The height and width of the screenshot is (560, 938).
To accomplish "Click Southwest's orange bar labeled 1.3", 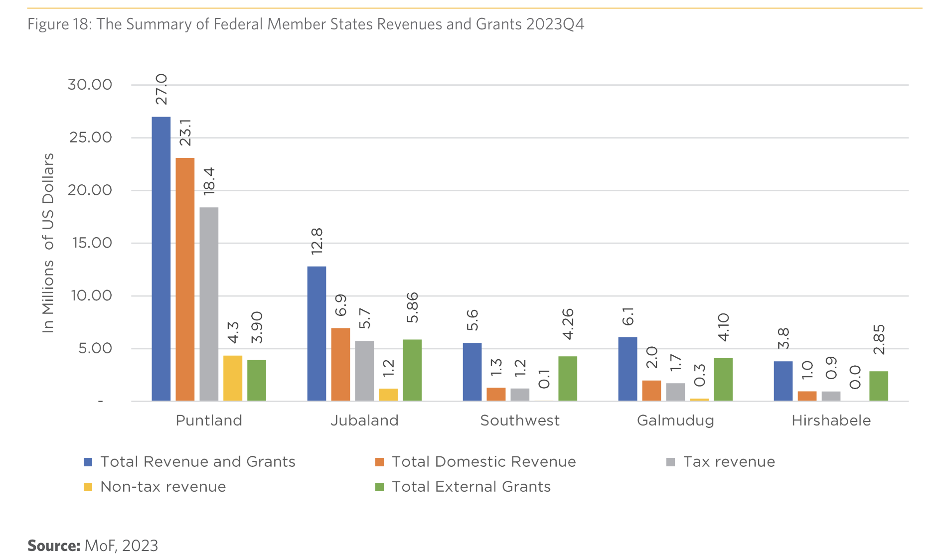I will [496, 395].
